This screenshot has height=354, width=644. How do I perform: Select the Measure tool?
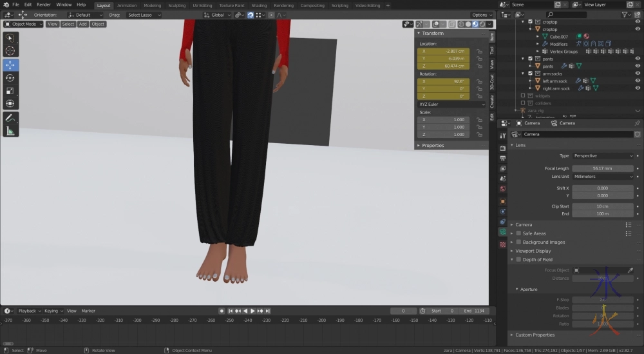point(11,132)
